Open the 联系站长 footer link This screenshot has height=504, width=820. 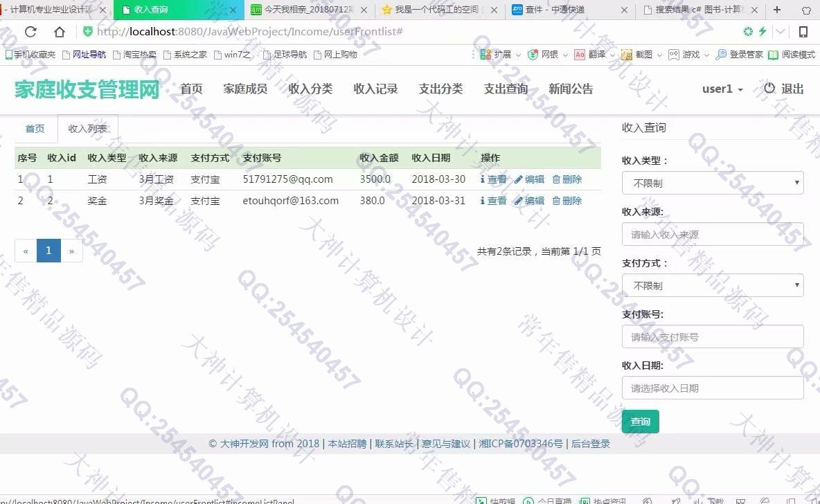[x=394, y=444]
